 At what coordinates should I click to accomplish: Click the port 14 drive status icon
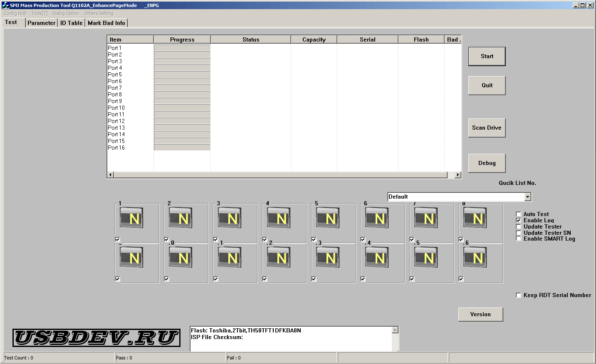coord(377,258)
